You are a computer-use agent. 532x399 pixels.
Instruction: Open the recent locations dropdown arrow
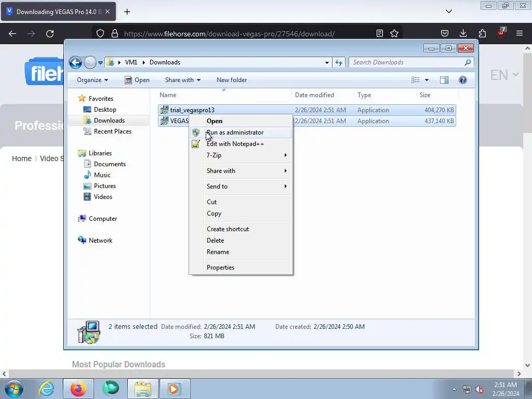coord(100,63)
